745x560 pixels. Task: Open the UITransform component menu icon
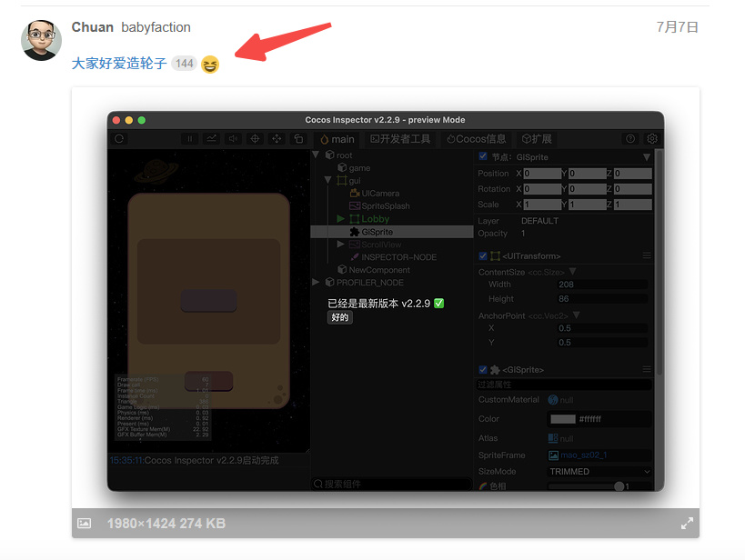click(x=647, y=256)
